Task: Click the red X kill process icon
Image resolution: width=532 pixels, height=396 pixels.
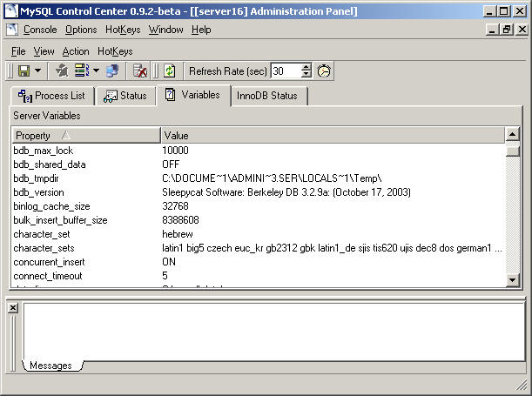Action: pyautogui.click(x=139, y=70)
